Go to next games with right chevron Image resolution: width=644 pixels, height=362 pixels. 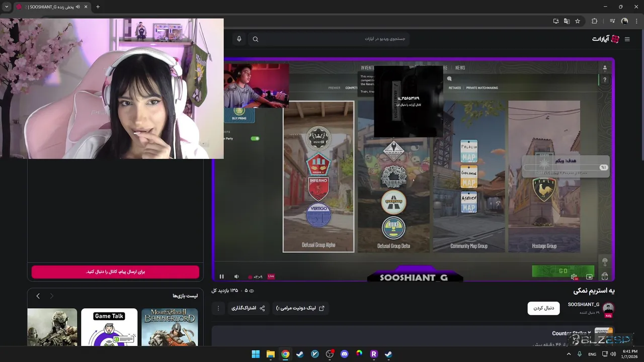click(x=51, y=296)
